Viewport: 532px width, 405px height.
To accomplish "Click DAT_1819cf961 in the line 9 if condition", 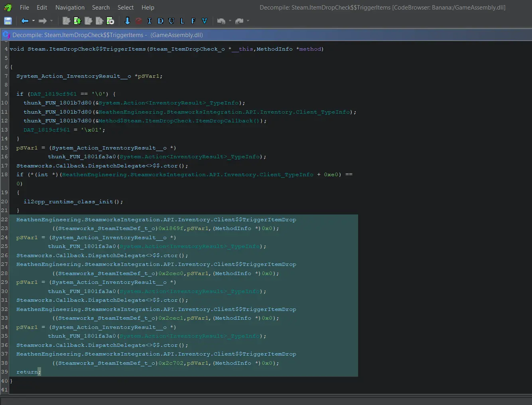I will click(x=53, y=94).
